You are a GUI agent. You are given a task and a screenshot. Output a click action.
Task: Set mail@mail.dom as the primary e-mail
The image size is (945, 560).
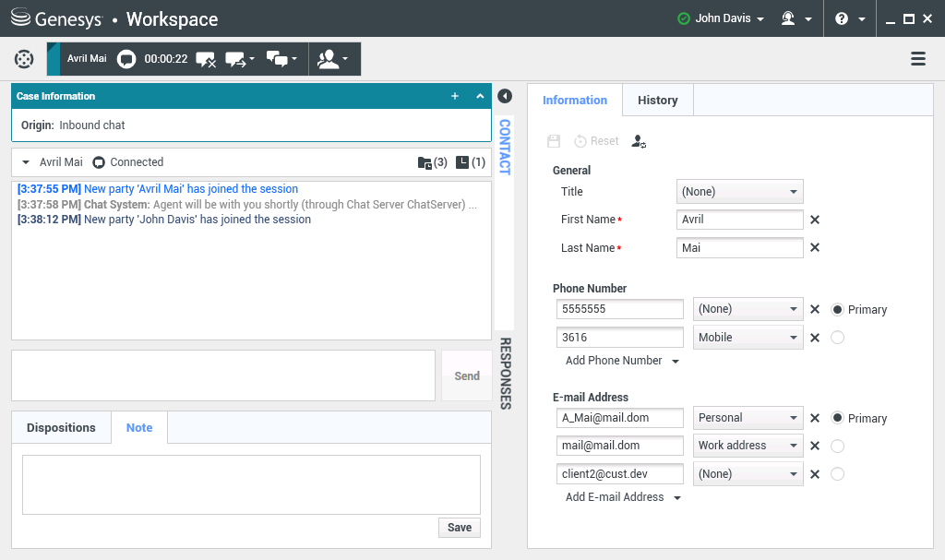tap(838, 446)
